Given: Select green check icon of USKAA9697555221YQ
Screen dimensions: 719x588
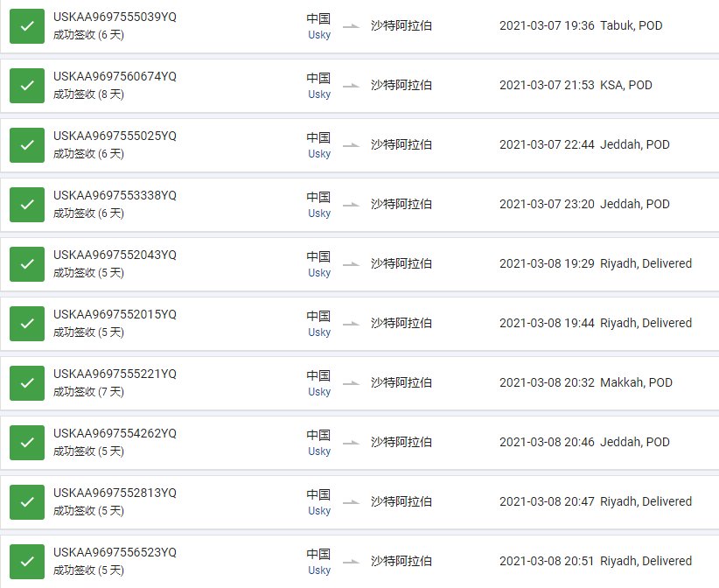Looking at the screenshot, I should [x=27, y=383].
